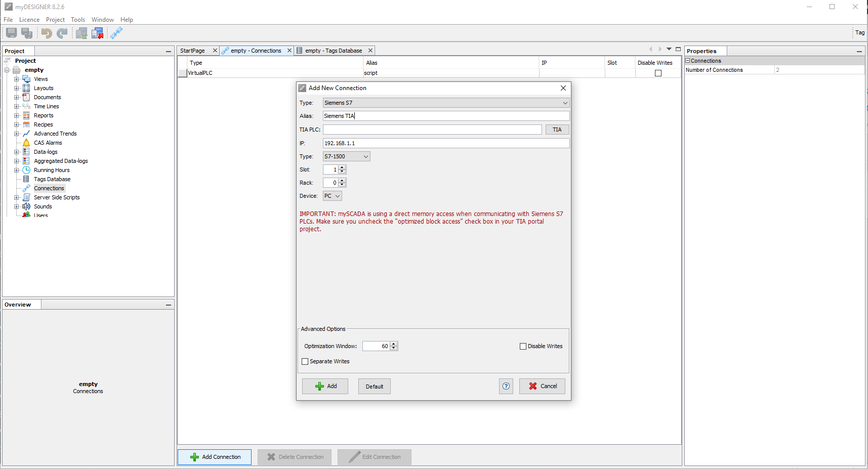
Task: Click the download-from-device toolbar icon (green arrow)
Action: tap(81, 33)
